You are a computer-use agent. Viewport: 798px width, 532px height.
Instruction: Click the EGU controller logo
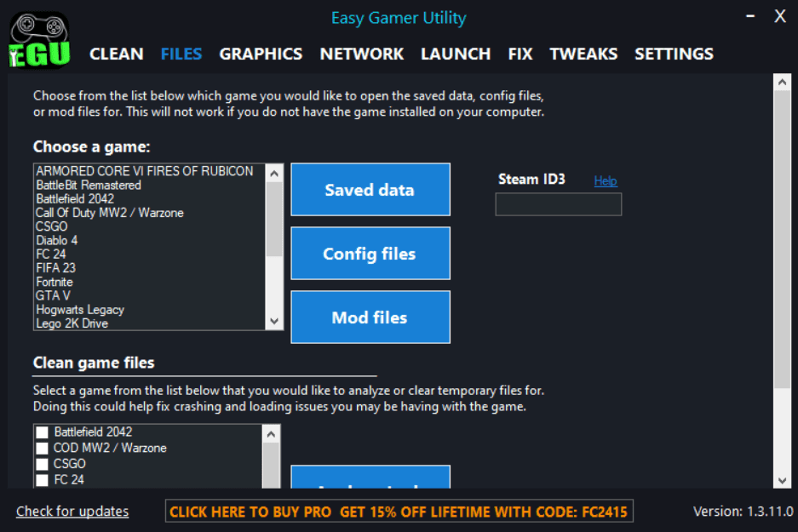39,40
